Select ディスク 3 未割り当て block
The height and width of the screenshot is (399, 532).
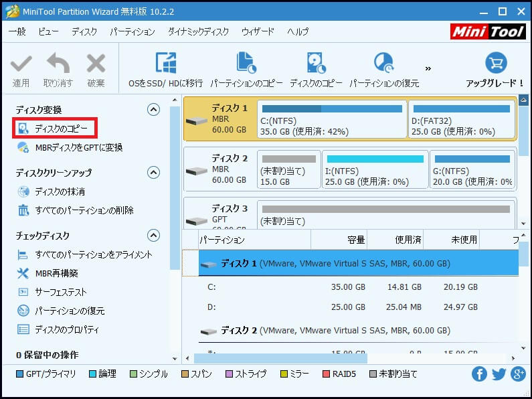[x=386, y=214]
